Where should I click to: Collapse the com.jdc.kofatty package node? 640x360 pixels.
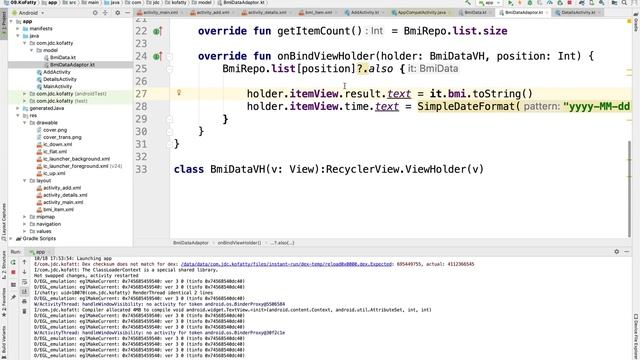point(25,43)
